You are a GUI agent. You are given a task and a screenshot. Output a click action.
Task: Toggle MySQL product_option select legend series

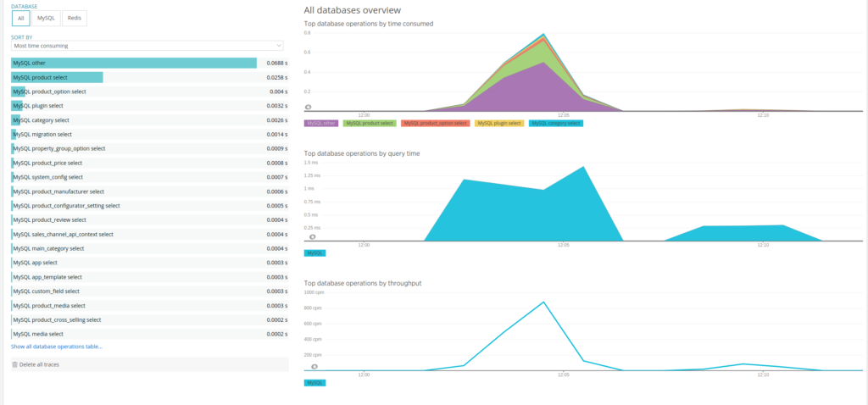pos(435,123)
